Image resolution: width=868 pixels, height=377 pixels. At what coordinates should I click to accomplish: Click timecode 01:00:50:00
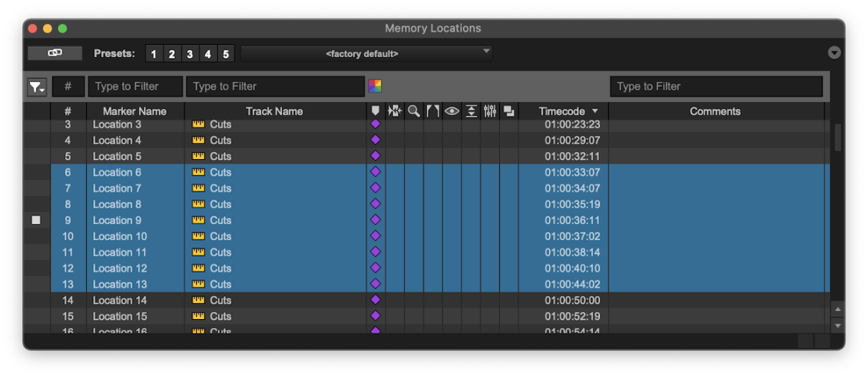click(x=572, y=301)
